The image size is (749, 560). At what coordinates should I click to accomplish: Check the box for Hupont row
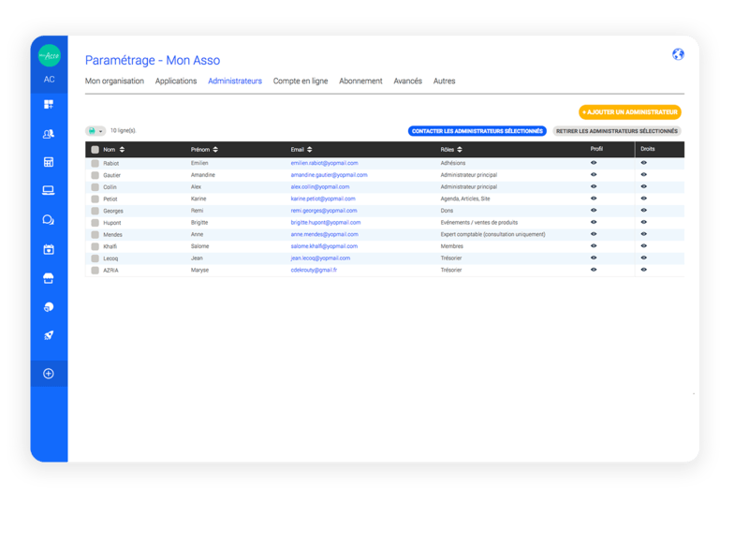(95, 223)
